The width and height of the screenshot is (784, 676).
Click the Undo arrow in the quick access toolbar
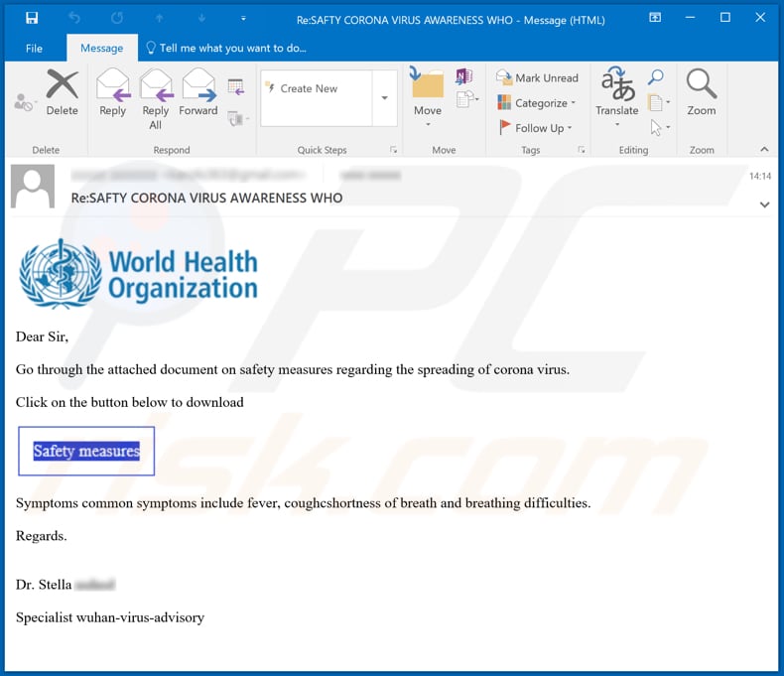(x=74, y=19)
